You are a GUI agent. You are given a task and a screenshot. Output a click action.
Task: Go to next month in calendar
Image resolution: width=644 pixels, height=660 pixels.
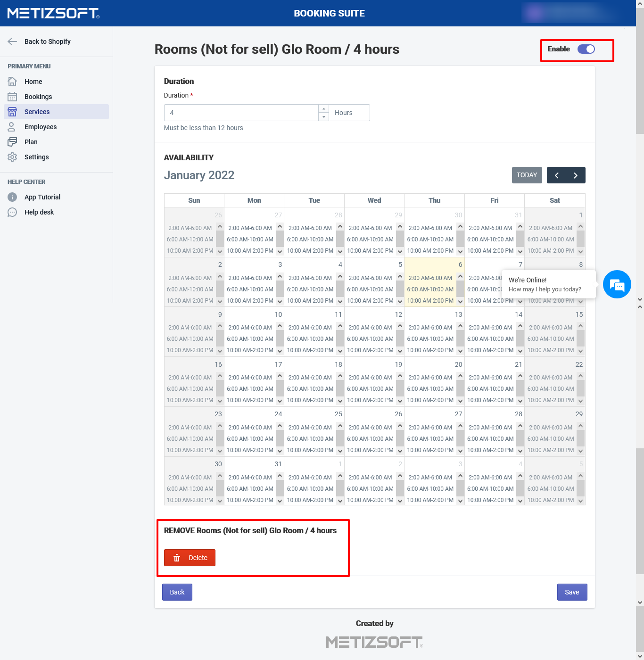(x=575, y=175)
